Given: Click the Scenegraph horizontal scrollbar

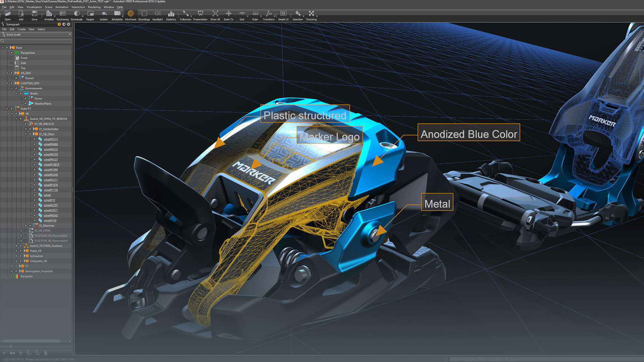Looking at the screenshot, I should (x=32, y=341).
